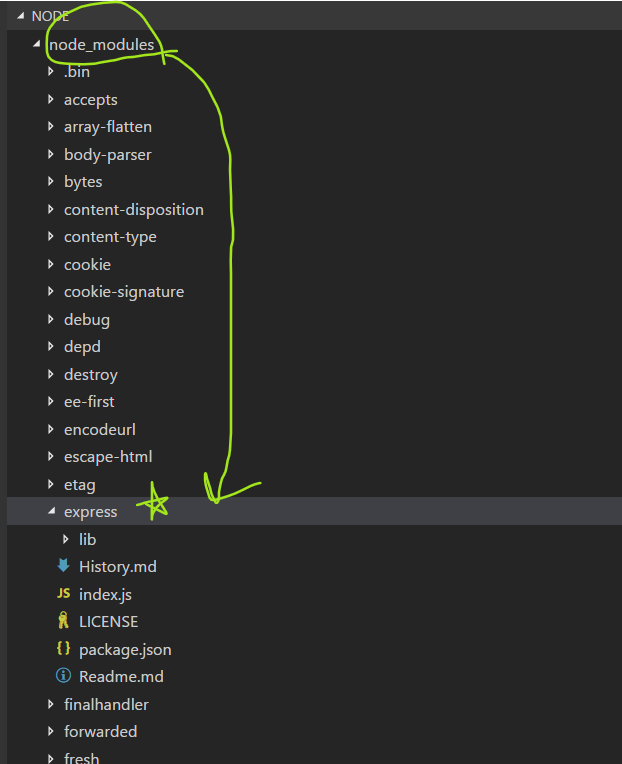This screenshot has width=622, height=764.
Task: Expand the cookie-signature folder arrow
Action: click(x=51, y=291)
